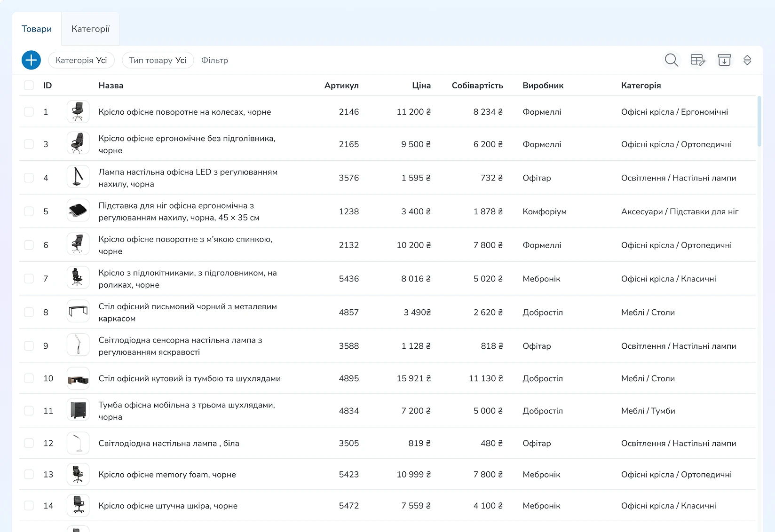Click cost value '732 ₴'
Viewport: 775px width, 532px height.
(x=492, y=178)
